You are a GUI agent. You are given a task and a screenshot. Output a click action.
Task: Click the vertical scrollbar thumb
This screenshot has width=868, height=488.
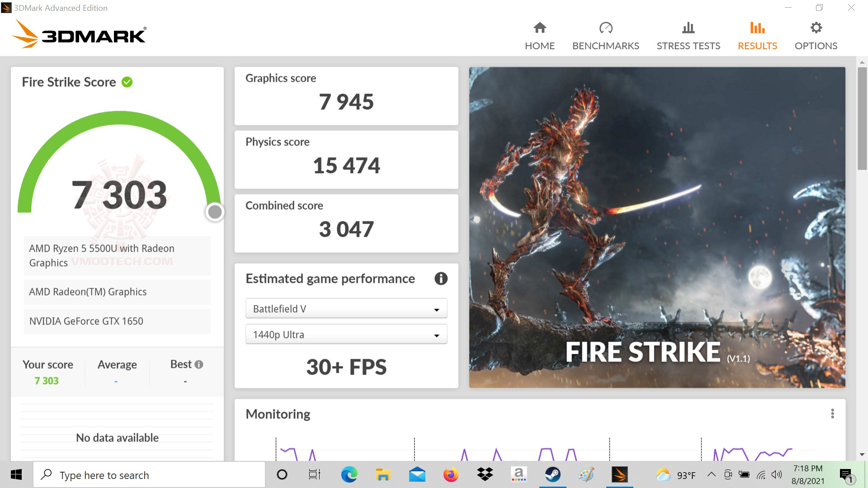(862, 118)
